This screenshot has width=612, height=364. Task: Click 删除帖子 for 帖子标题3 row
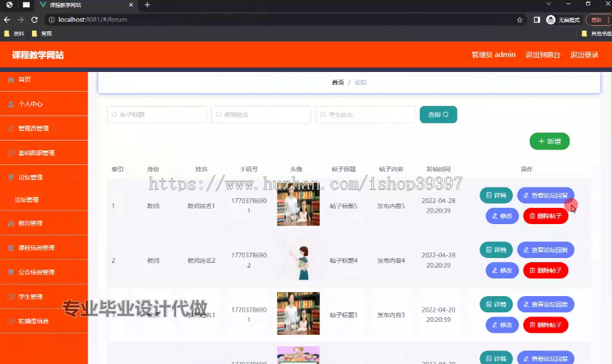click(545, 325)
